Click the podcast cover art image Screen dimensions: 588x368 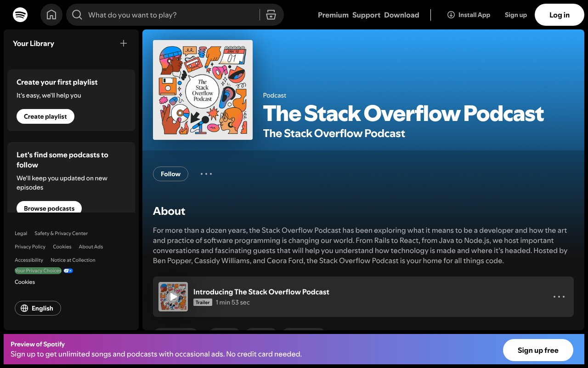tap(203, 90)
